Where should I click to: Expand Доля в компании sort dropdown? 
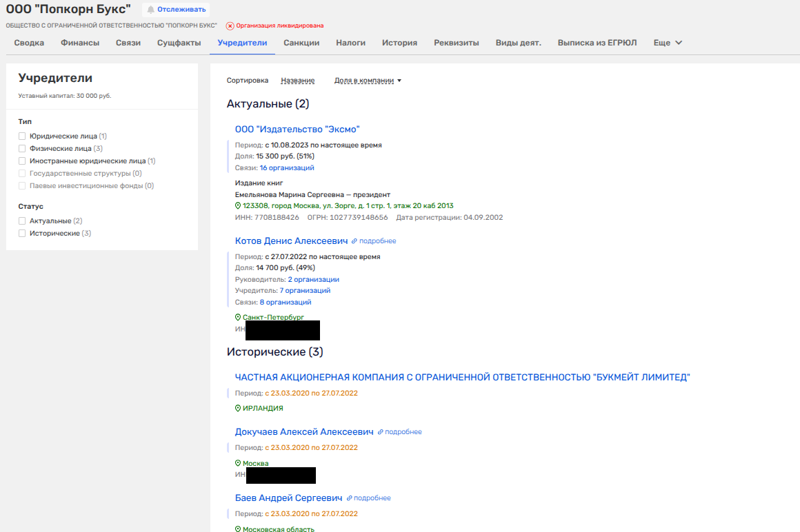(368, 81)
